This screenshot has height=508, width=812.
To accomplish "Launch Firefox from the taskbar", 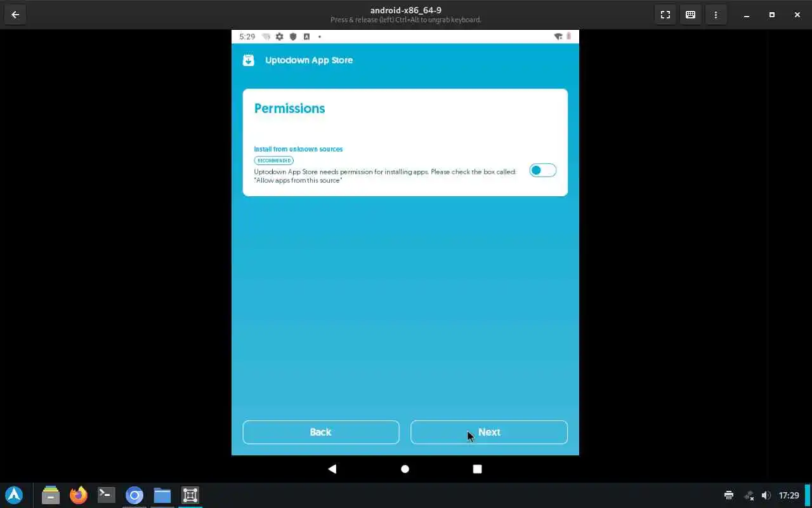I will (x=79, y=495).
